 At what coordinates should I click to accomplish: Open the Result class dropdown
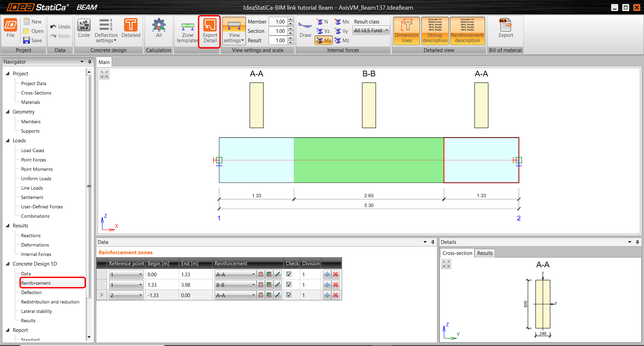point(371,30)
